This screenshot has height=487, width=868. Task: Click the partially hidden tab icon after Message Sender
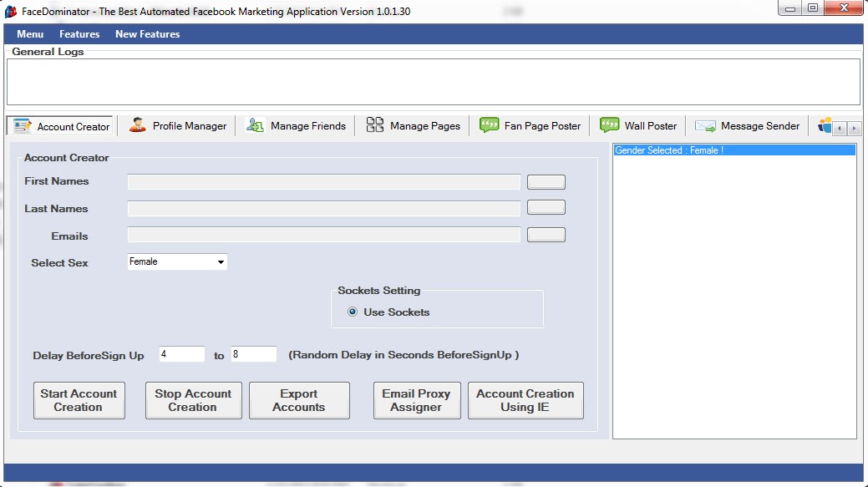[x=825, y=125]
